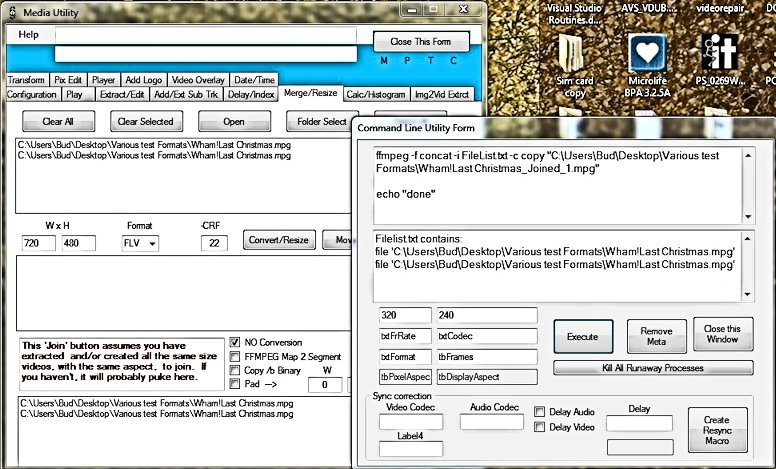Click the Remove Meta button
Image resolution: width=776 pixels, height=469 pixels.
point(657,336)
